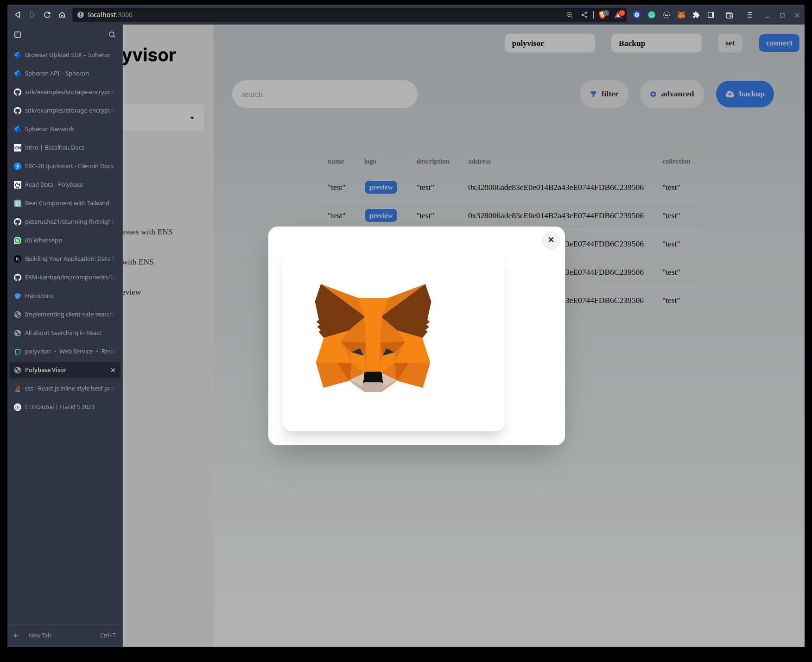812x662 pixels.
Task: Open polyvisor Web Service Render tab
Action: click(x=65, y=351)
